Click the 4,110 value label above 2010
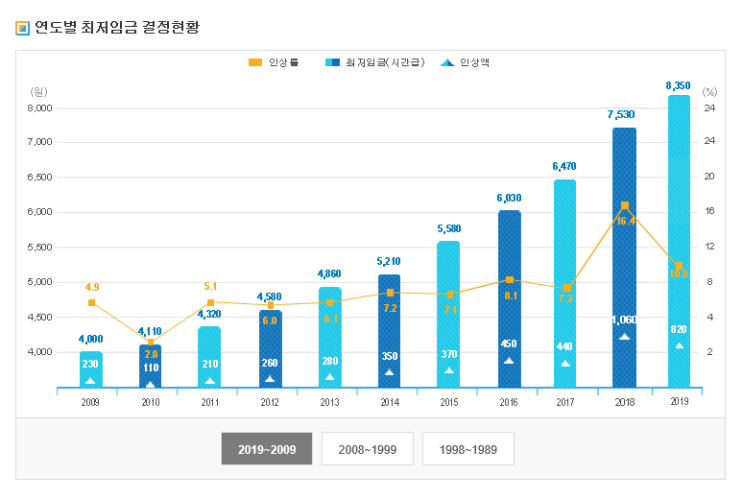Image resolution: width=743 pixels, height=498 pixels. 150,331
